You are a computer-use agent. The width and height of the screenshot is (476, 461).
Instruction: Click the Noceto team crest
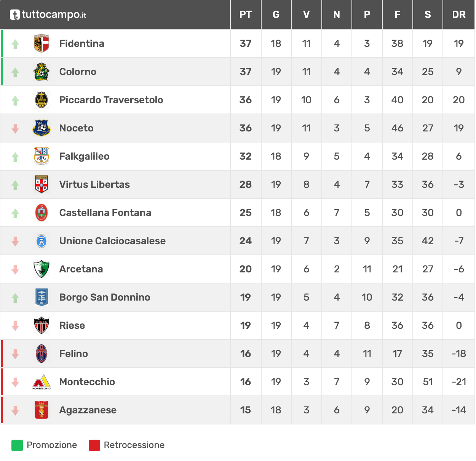pyautogui.click(x=42, y=128)
